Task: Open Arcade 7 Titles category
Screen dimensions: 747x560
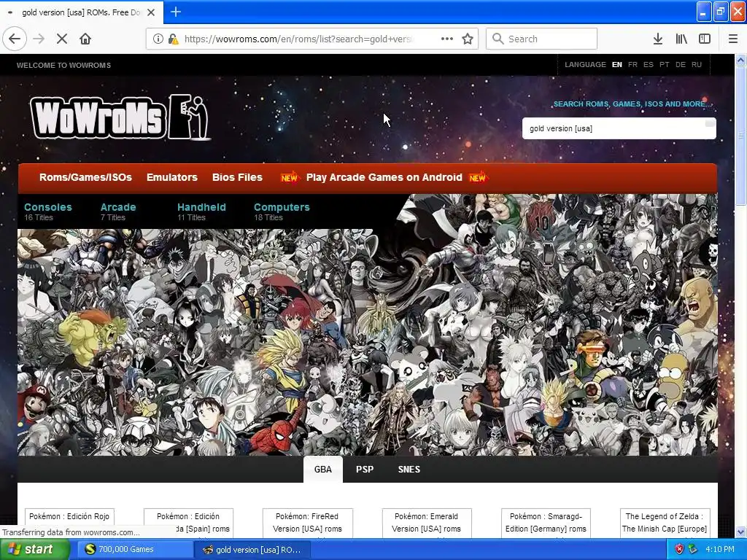Action: (118, 211)
